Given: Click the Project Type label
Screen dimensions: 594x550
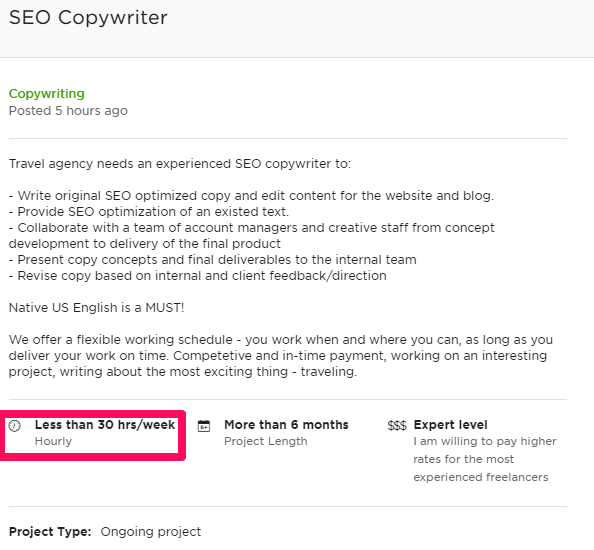Looking at the screenshot, I should pos(50,531).
